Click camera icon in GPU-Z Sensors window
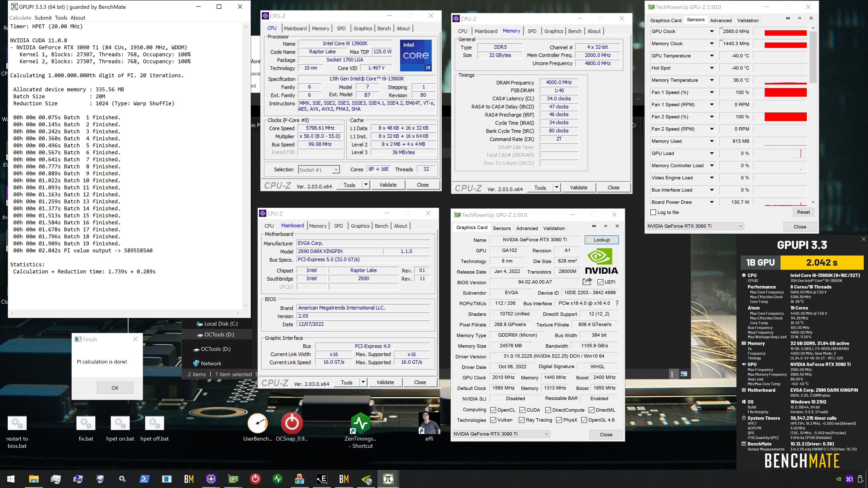This screenshot has height=488, width=868. 788,18
